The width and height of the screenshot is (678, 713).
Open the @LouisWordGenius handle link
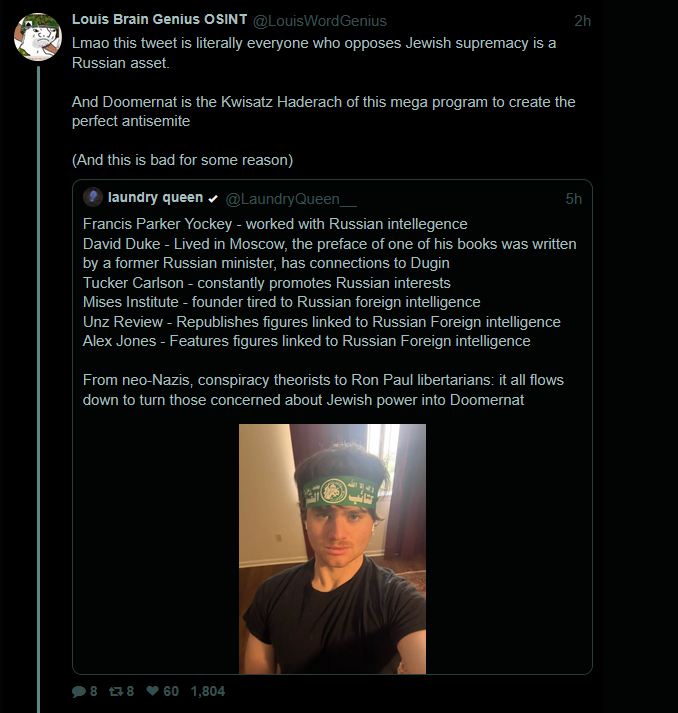(x=320, y=21)
